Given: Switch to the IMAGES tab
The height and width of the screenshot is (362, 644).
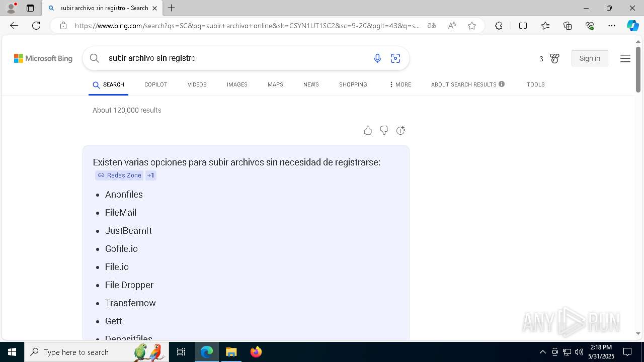Looking at the screenshot, I should click(237, 84).
